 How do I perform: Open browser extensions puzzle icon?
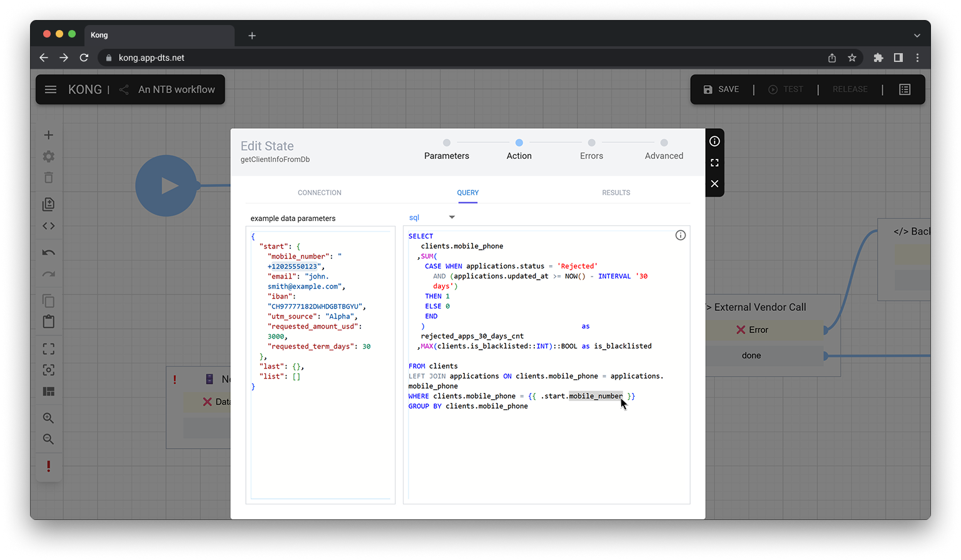click(878, 58)
